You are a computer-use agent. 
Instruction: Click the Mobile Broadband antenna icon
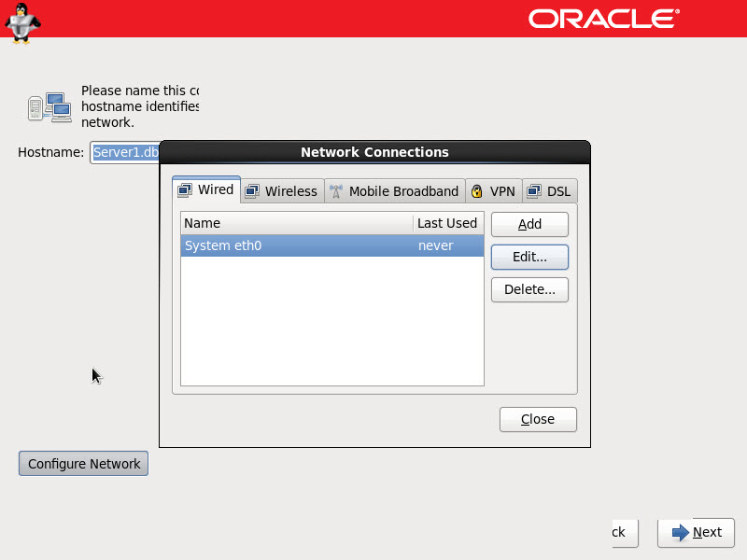click(336, 191)
